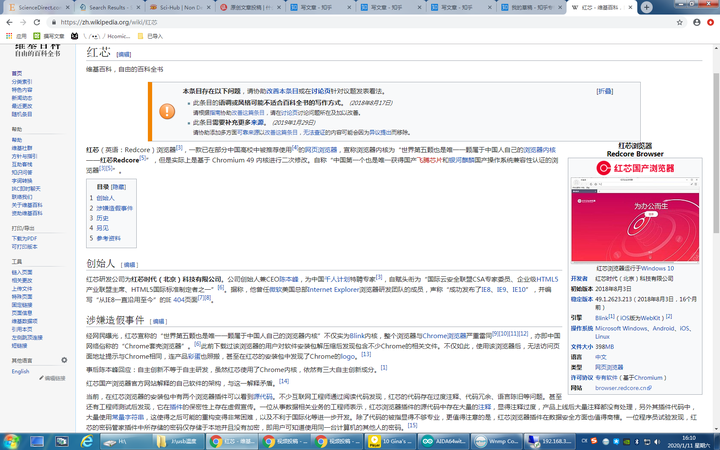Click the Sogou input method tray icon
This screenshot has height=450, width=720.
(x=594, y=441)
